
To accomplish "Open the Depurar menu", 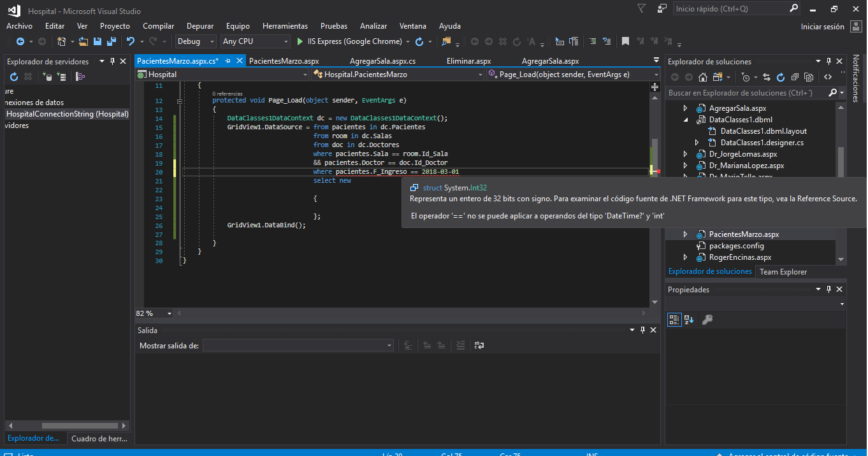I will coord(200,26).
